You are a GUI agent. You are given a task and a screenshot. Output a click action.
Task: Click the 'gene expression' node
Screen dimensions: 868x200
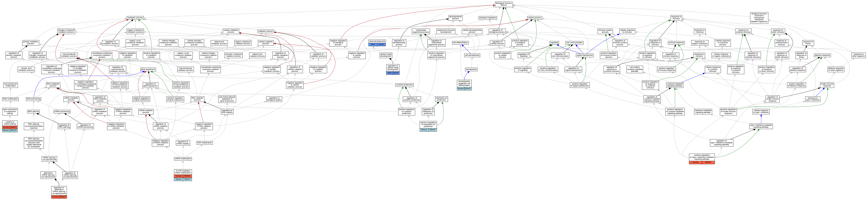(x=148, y=69)
